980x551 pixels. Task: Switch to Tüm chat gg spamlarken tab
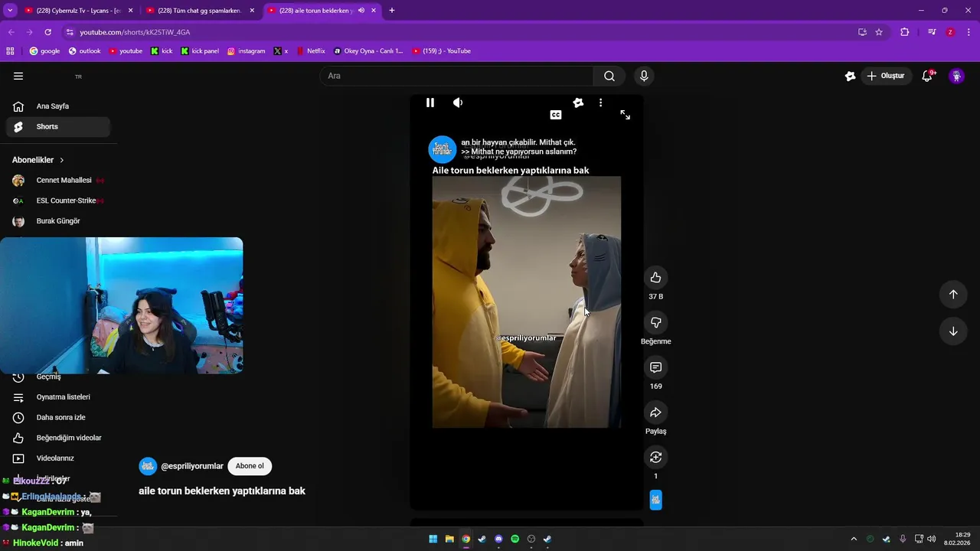point(199,11)
